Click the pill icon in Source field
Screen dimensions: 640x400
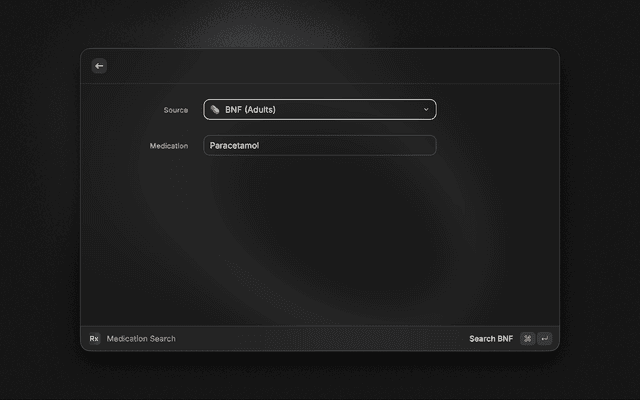pos(215,110)
